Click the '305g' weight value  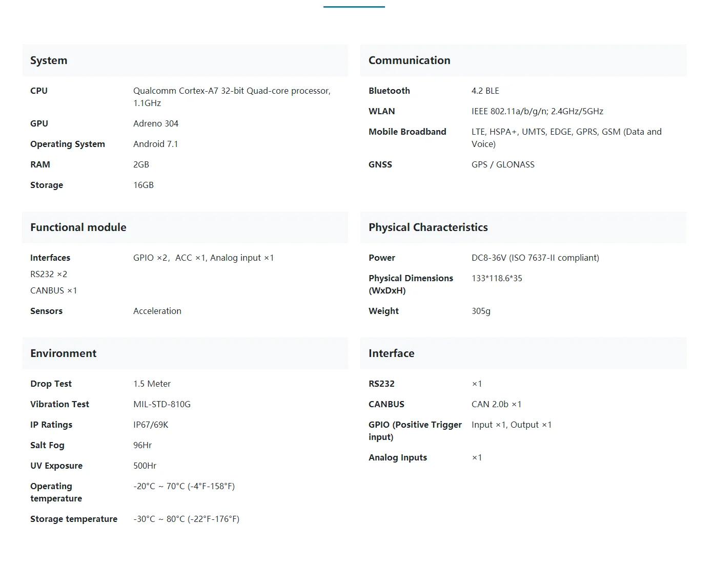click(x=481, y=311)
